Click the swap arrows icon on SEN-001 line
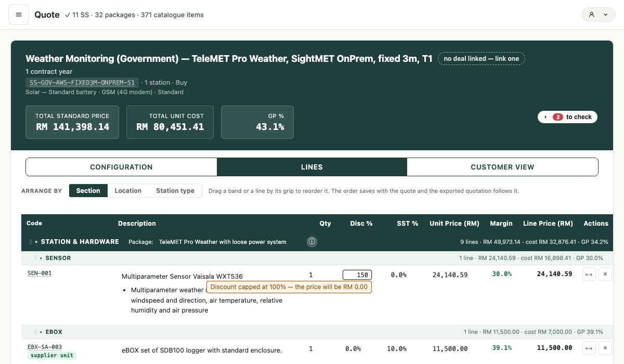The width and height of the screenshot is (624, 364). (589, 274)
